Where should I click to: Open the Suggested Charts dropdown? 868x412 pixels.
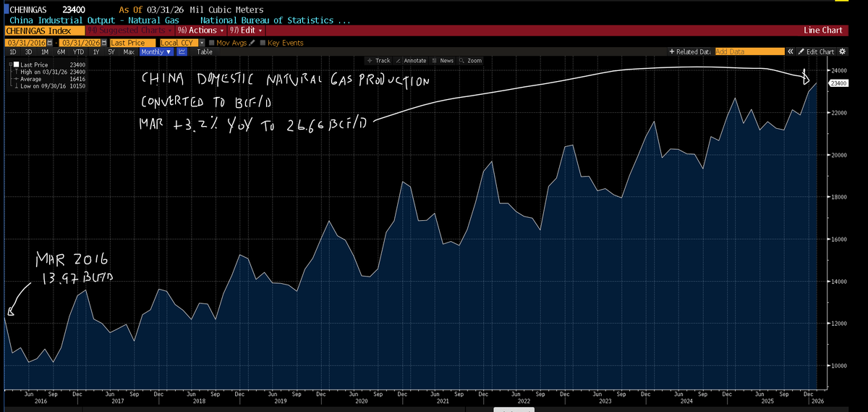coord(129,30)
